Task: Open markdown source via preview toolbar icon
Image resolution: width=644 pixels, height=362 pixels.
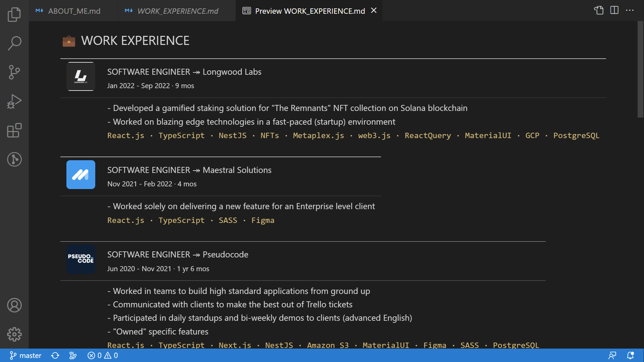Action: pyautogui.click(x=599, y=10)
